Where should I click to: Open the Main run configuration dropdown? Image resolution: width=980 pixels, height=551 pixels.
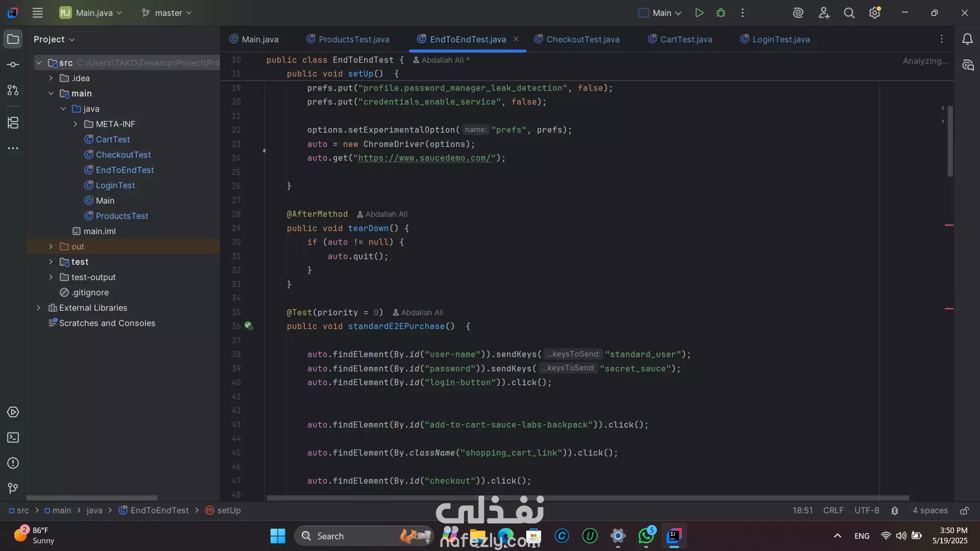[x=659, y=13]
